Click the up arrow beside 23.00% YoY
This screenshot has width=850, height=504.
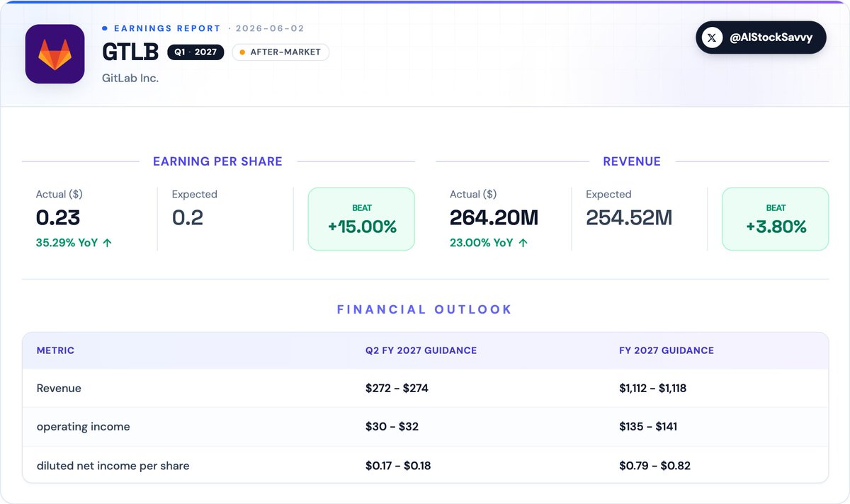tap(523, 243)
